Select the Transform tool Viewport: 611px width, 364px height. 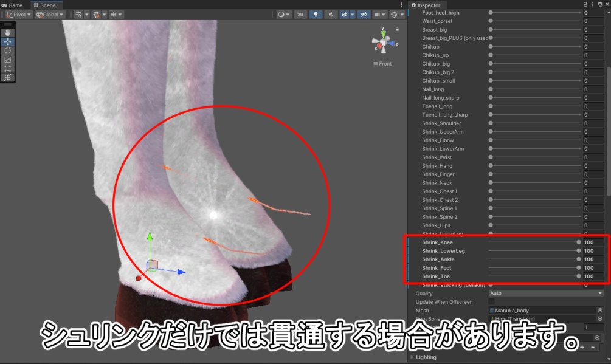point(7,77)
